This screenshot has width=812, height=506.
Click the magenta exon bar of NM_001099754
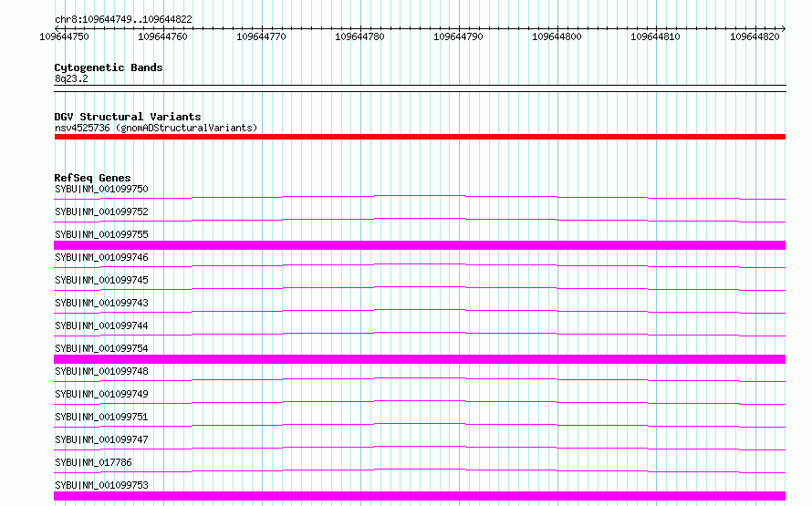(420, 359)
